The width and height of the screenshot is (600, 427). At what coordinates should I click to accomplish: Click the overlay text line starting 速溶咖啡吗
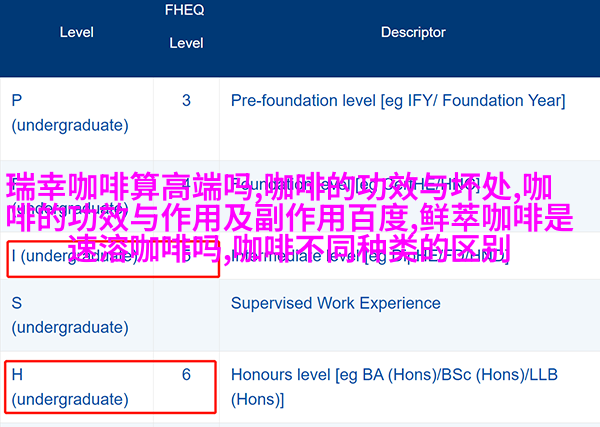[x=289, y=249]
